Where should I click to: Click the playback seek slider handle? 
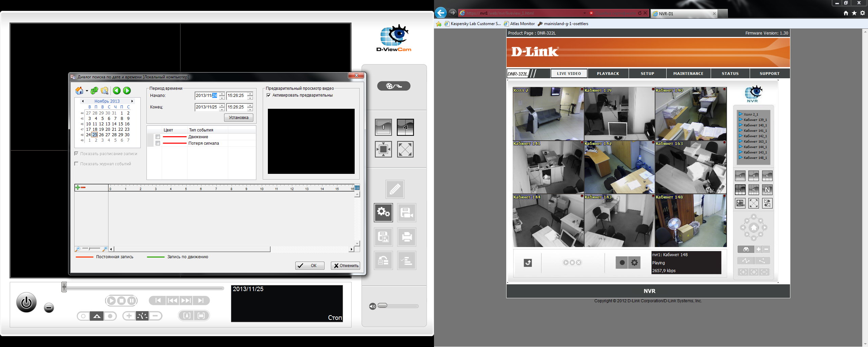[x=64, y=287]
